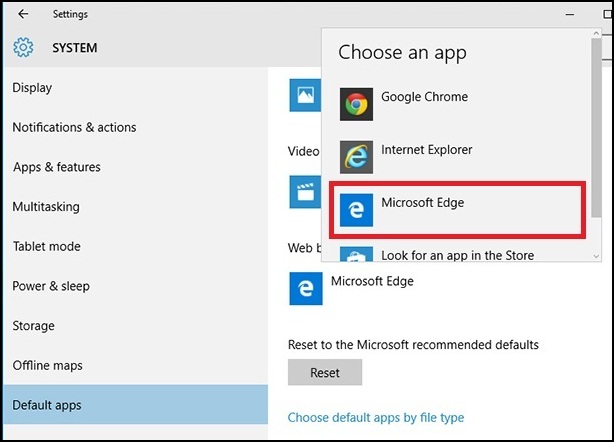Go back using the arrow button

(23, 14)
